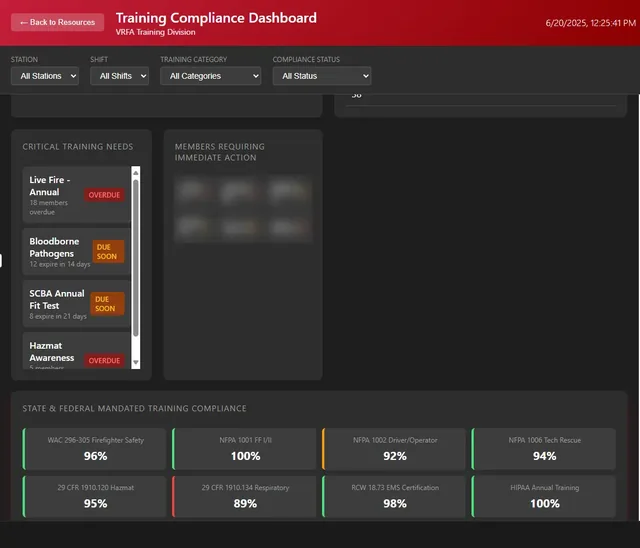The image size is (640, 548).
Task: Click the Members Requiring Immediate Action heading
Action: tap(220, 152)
